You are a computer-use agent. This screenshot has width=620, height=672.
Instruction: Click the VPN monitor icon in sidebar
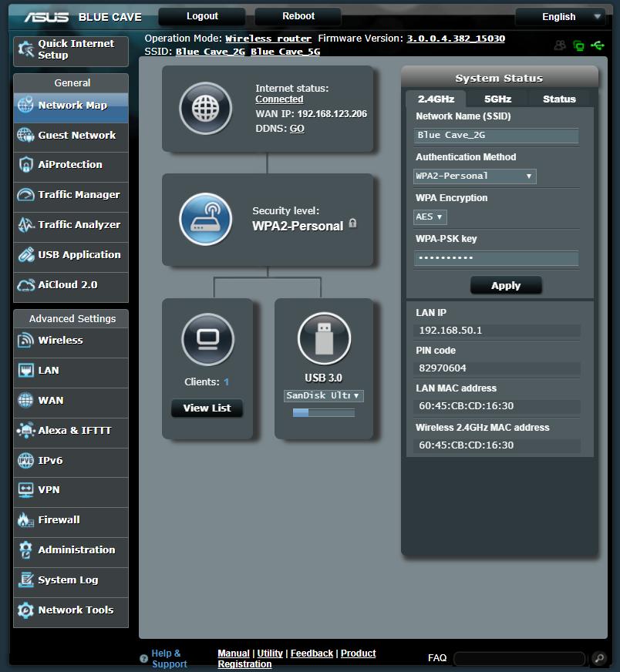pyautogui.click(x=25, y=490)
